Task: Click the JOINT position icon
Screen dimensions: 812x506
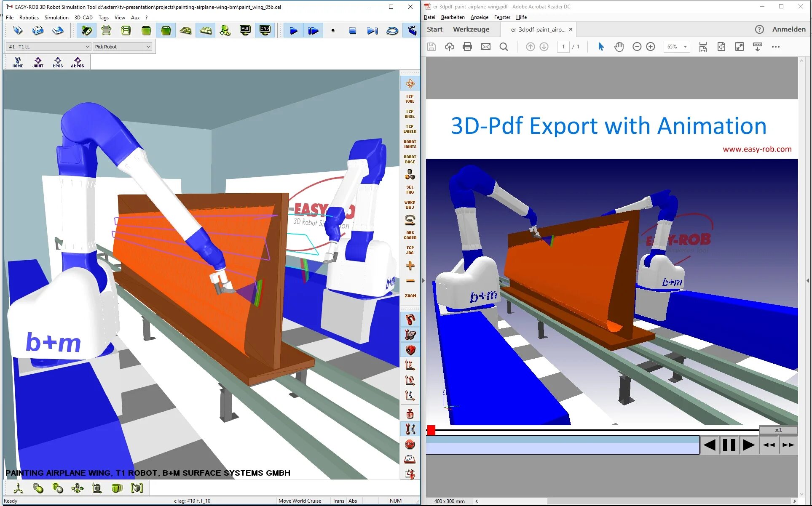Action: coord(38,62)
